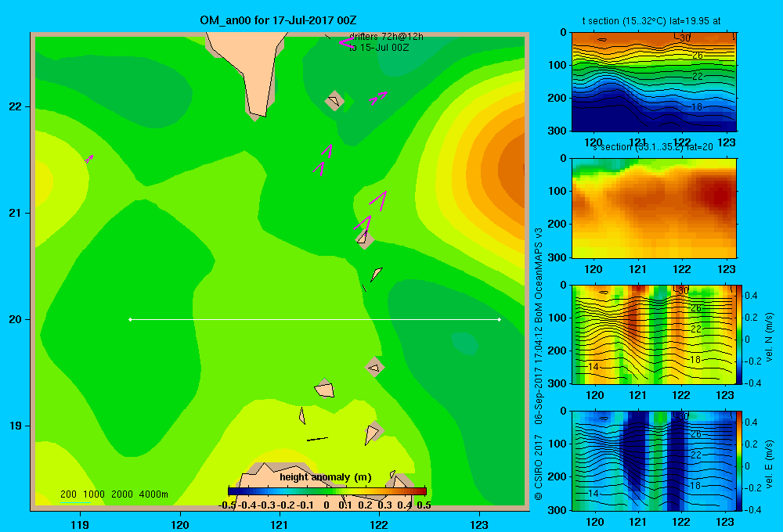This screenshot has width=783, height=532.
Task: Click the 'height anomaly (m)' legend title
Action: [x=326, y=477]
